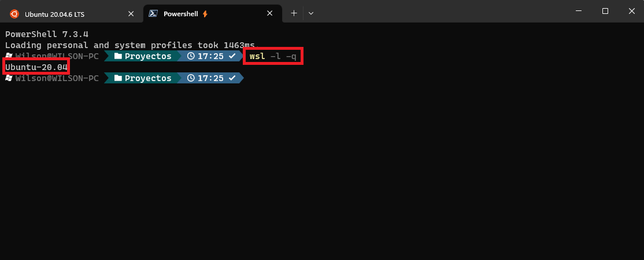The height and width of the screenshot is (260, 644).
Task: Click the checkmark icon after the first 17:25
Action: (x=232, y=56)
